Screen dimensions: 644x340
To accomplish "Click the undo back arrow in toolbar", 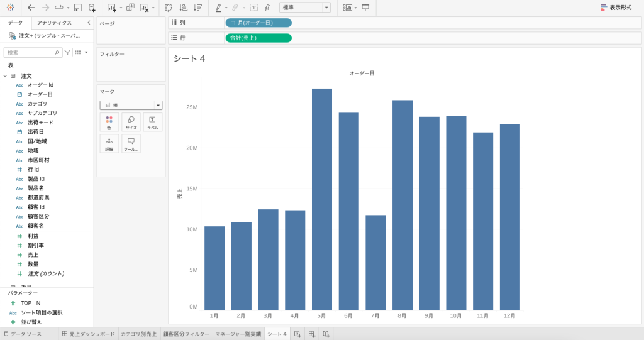I will point(31,8).
